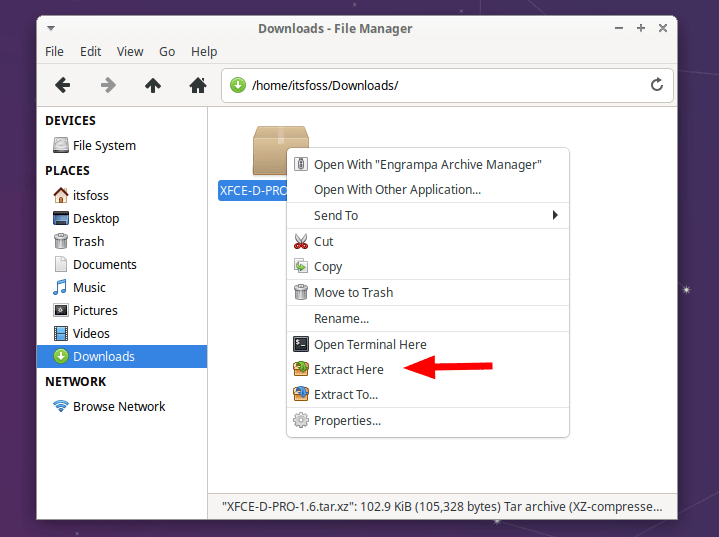Open the Home folder toolbar icon
This screenshot has width=719, height=537.
(x=198, y=85)
